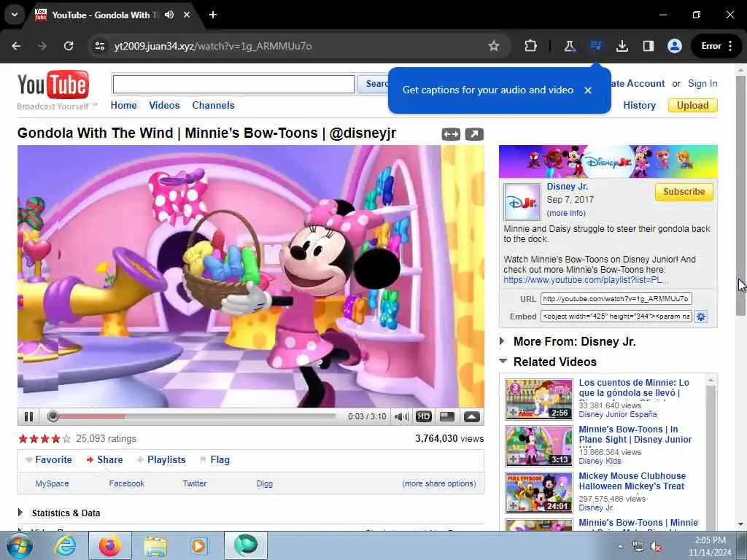Share video to MySpace
Image resolution: width=747 pixels, height=560 pixels.
[52, 484]
